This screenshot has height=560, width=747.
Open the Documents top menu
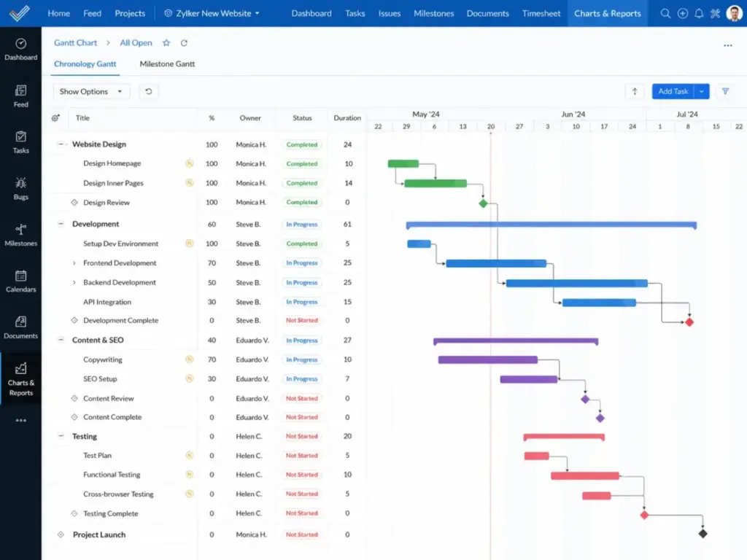487,13
